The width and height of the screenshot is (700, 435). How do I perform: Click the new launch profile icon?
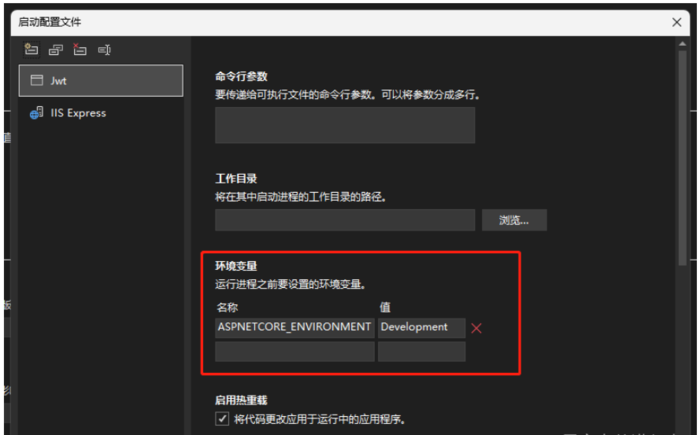click(31, 50)
